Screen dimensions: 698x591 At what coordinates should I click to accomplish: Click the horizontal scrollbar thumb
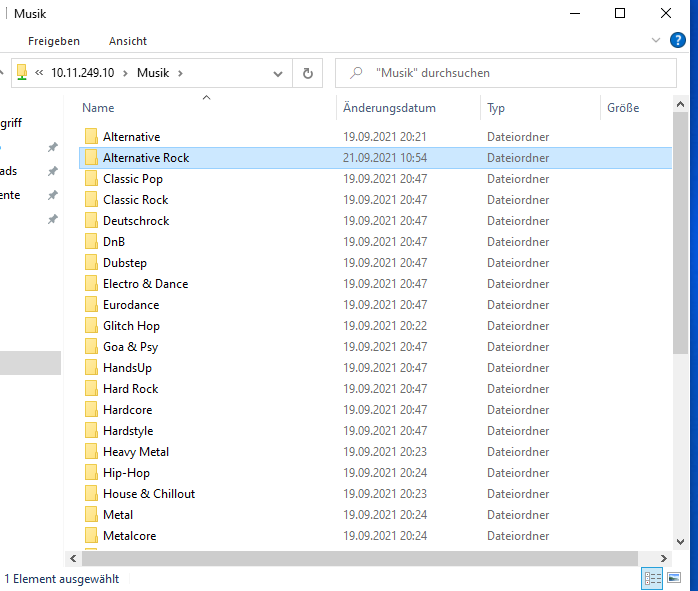click(360, 558)
